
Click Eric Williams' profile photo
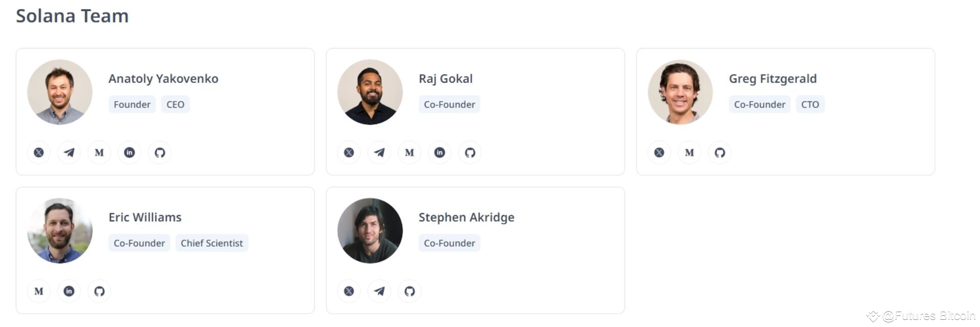pos(59,230)
